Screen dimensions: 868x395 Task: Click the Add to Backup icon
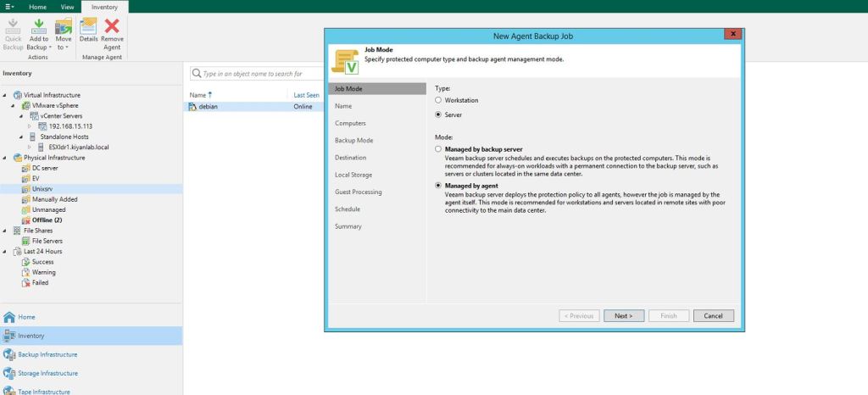pyautogui.click(x=39, y=28)
